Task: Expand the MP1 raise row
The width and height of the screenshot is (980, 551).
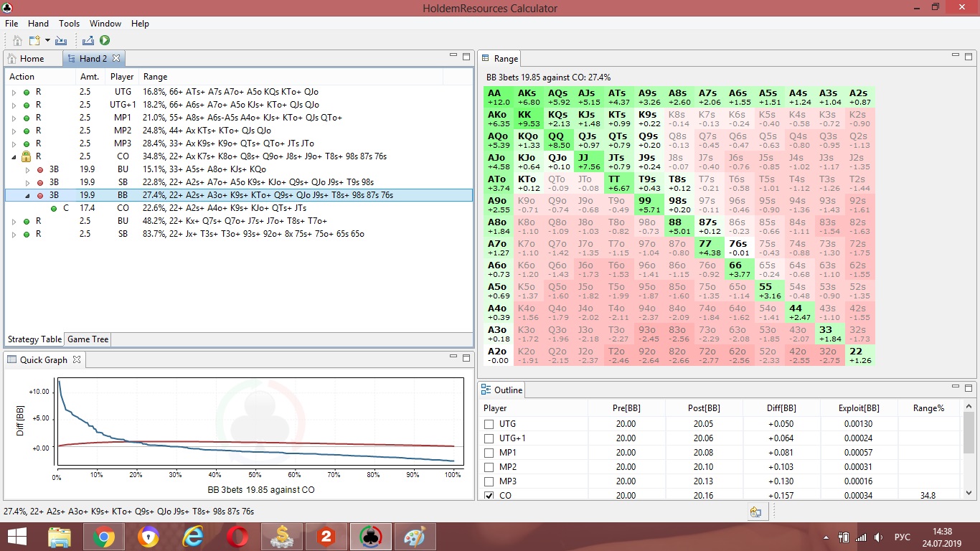Action: tap(14, 118)
